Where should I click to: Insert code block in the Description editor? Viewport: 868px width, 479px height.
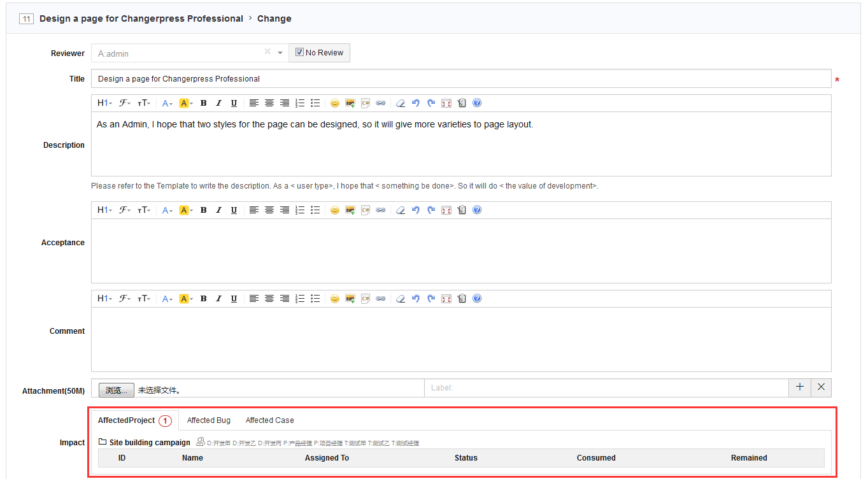[366, 103]
